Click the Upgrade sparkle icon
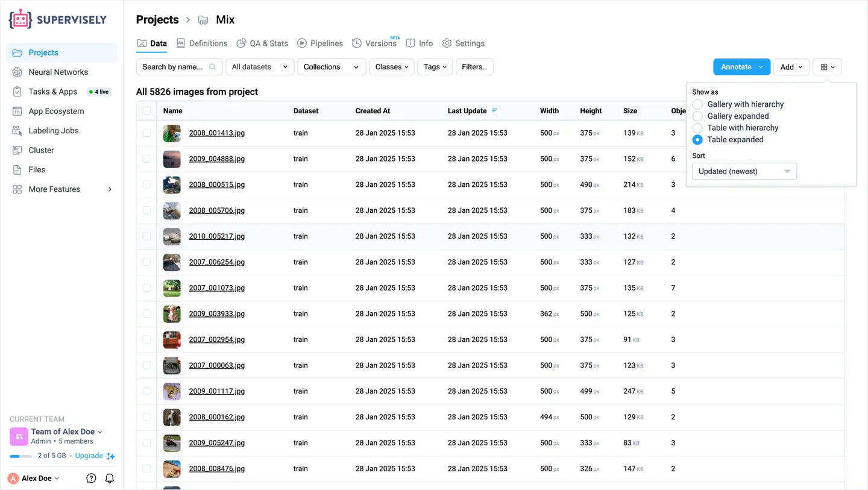868x490 pixels. (x=111, y=456)
